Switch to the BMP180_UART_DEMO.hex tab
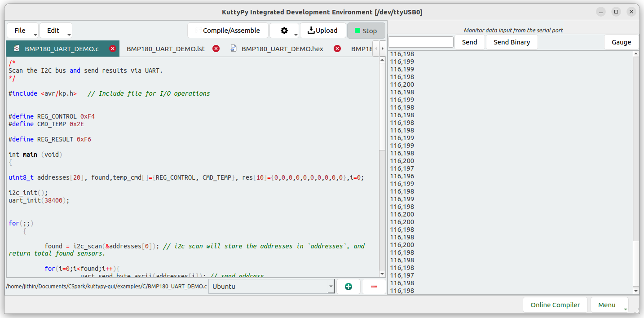644x318 pixels. pyautogui.click(x=282, y=49)
